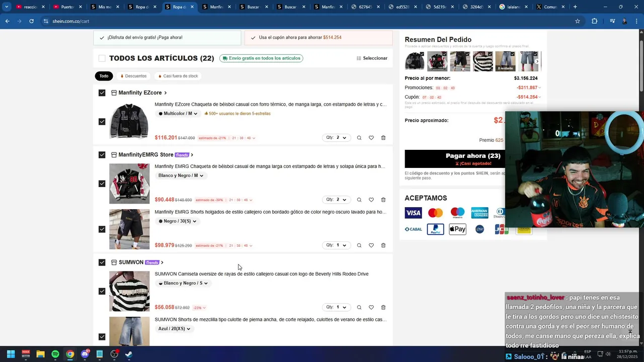This screenshot has height=362, width=644.
Task: Toggle select-all articles checkbox
Action: click(102, 58)
